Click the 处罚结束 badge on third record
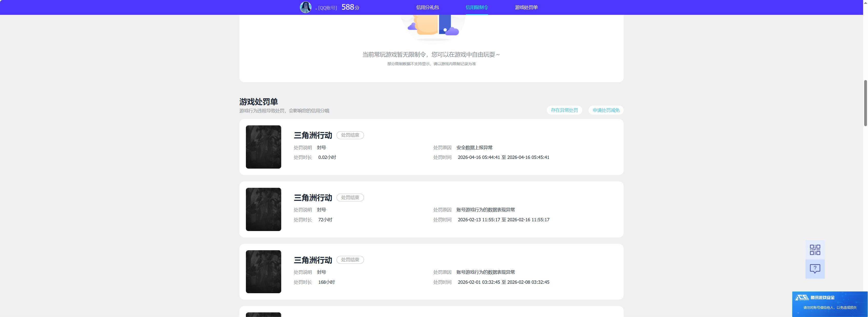Screen dimensions: 868x317 350,260
